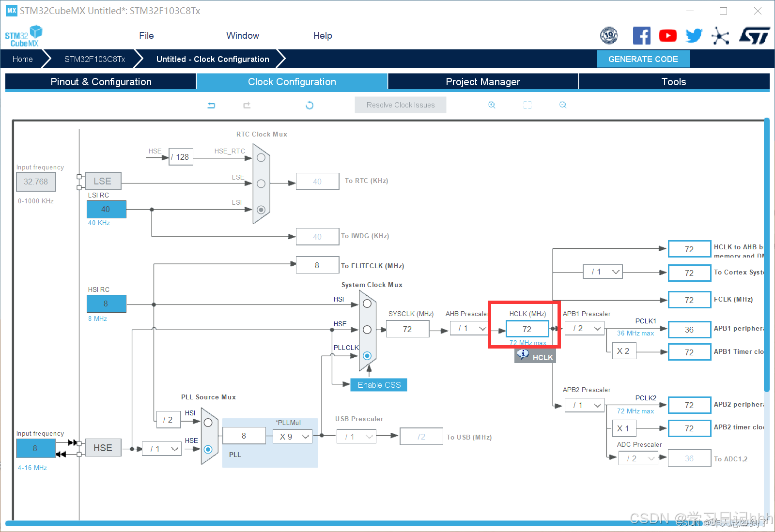
Task: Select LSI in RTC Clock Mux
Action: point(261,210)
